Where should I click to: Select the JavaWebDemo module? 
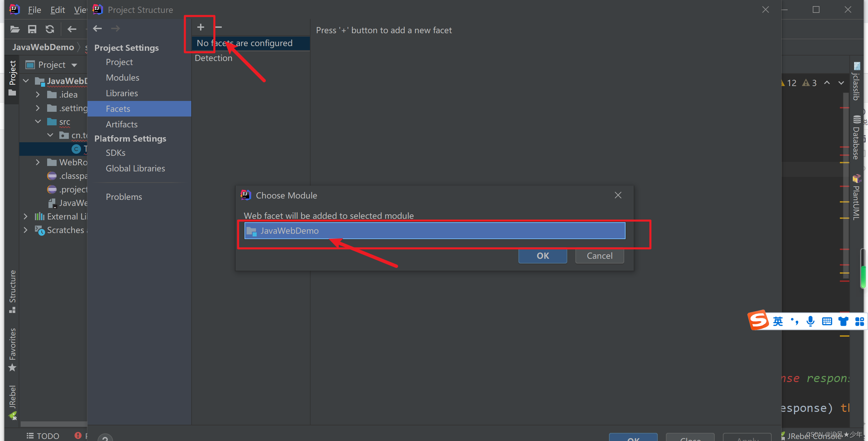(x=433, y=230)
